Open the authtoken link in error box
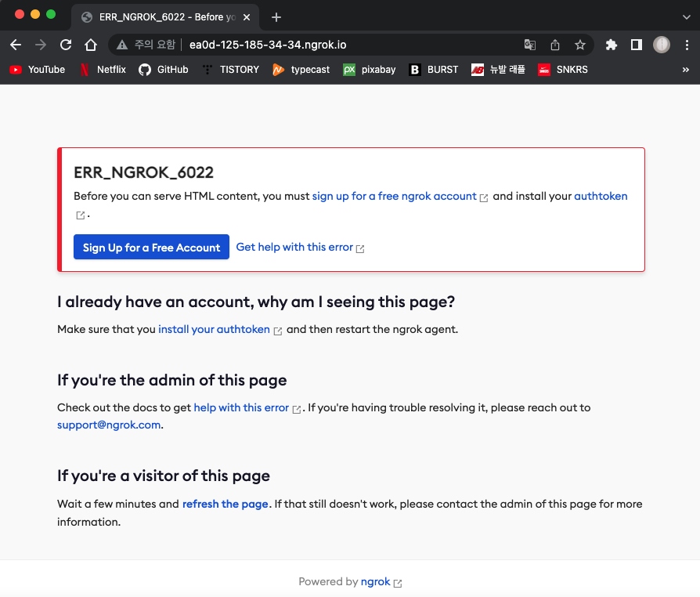This screenshot has width=700, height=597. click(601, 196)
